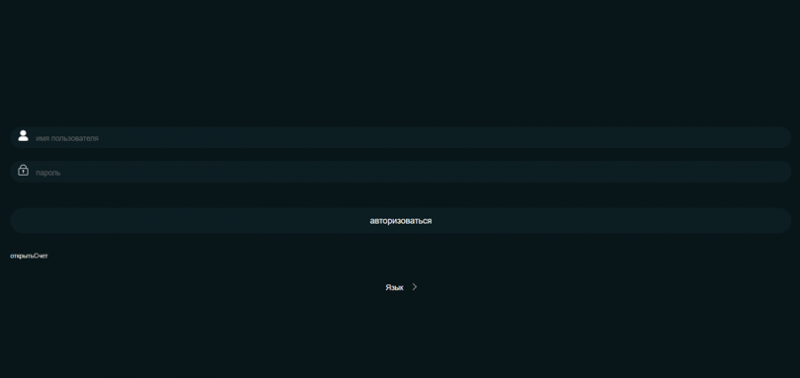The image size is (800, 378).
Task: Click the chevron right of Язык
Action: coord(414,287)
